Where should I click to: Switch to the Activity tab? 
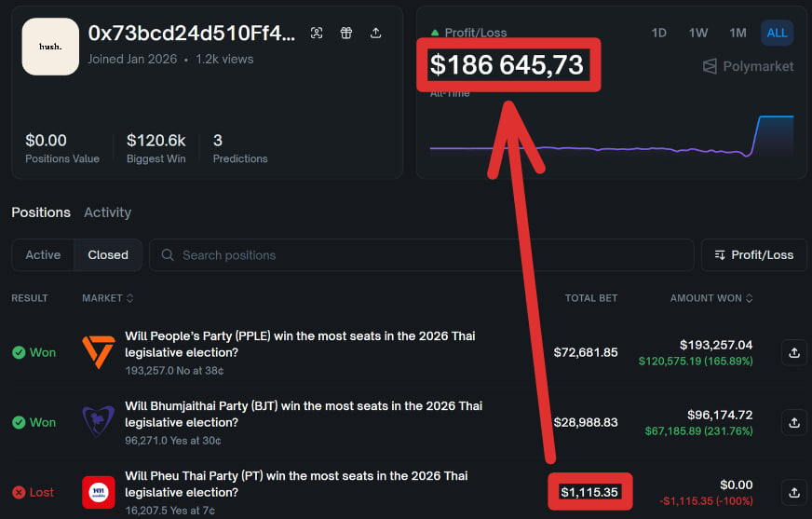pyautogui.click(x=108, y=212)
